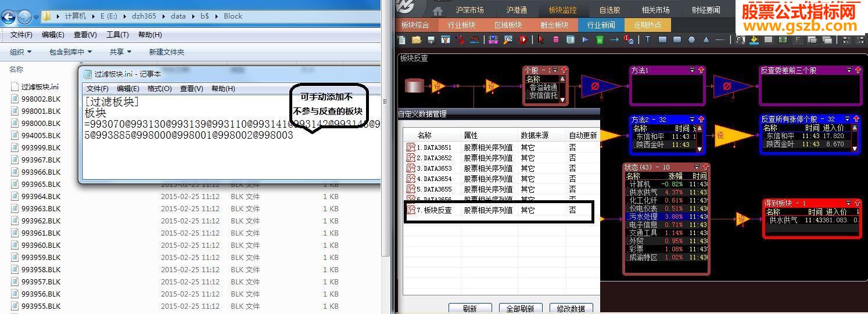Open 包含到库中 dropdown in Explorer

coord(70,52)
